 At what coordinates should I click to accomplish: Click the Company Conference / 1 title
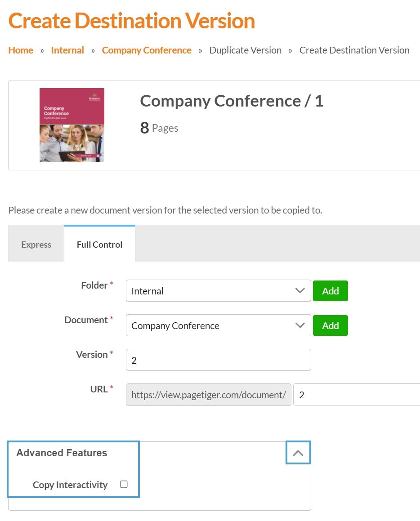pos(232,101)
